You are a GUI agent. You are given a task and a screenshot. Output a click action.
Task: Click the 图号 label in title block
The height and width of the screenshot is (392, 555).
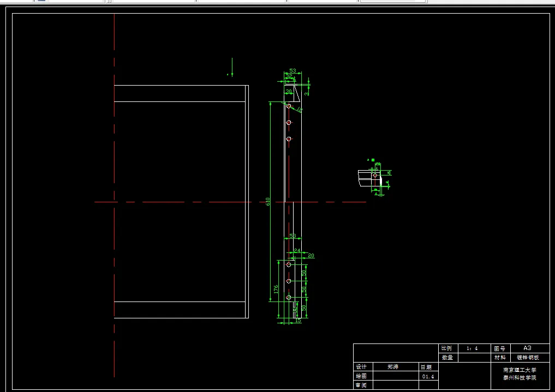(499, 348)
